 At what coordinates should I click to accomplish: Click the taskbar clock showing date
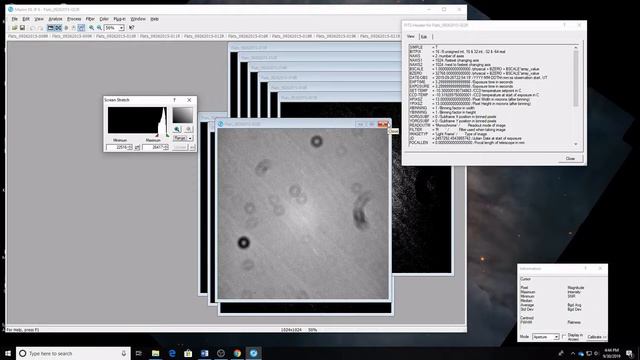click(611, 353)
